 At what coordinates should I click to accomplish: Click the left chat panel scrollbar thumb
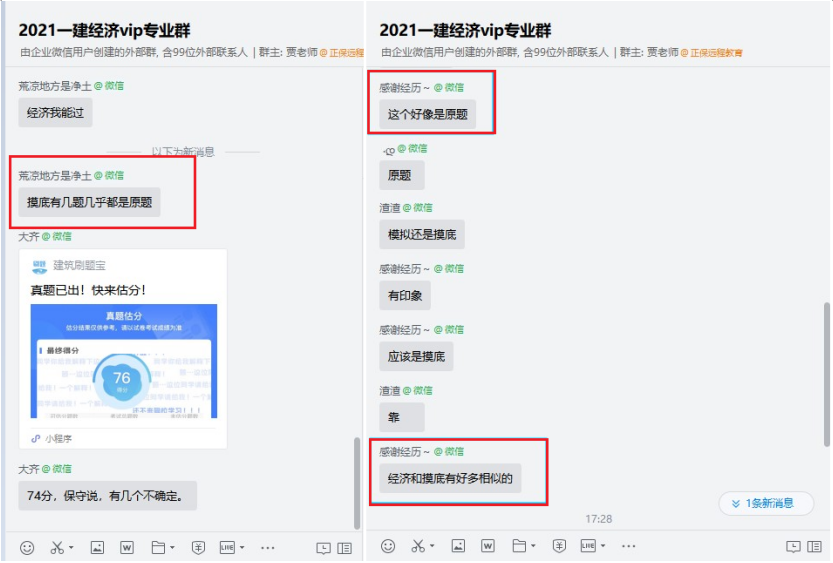(357, 482)
